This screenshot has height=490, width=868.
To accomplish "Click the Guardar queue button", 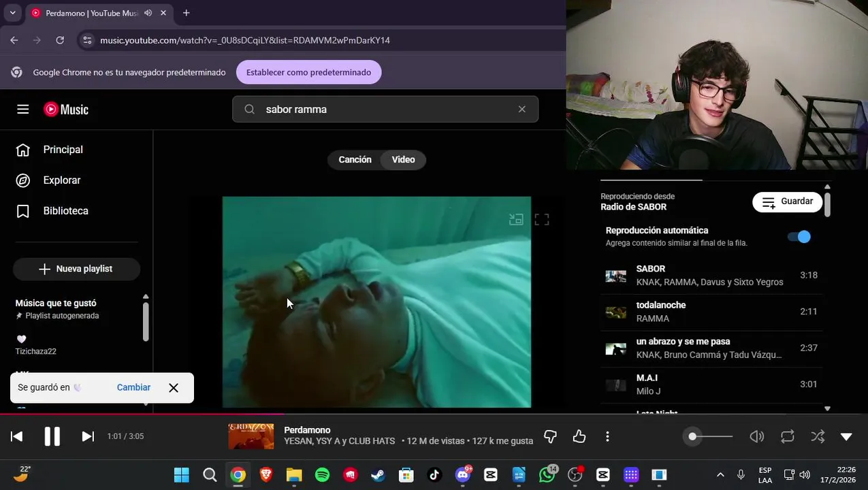I will coord(787,201).
